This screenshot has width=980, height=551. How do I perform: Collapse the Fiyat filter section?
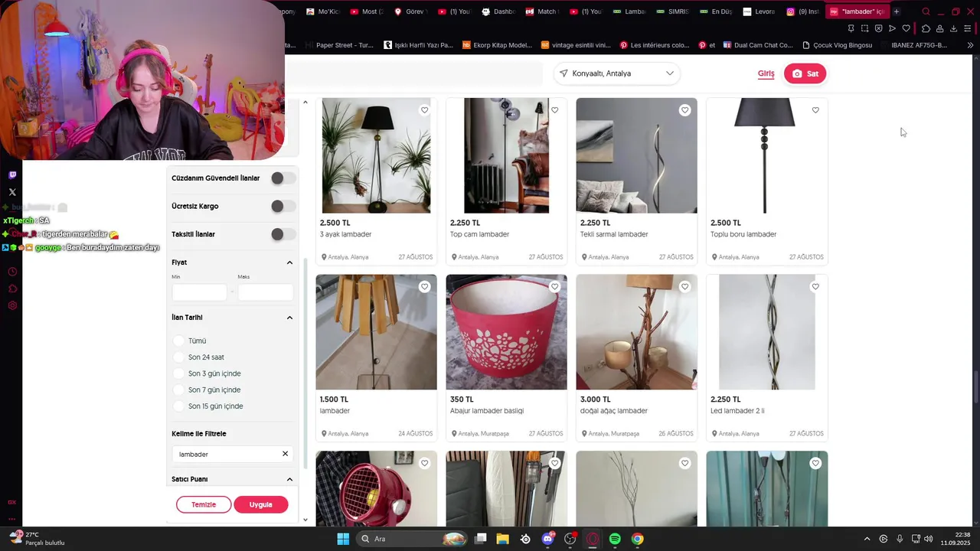click(289, 262)
